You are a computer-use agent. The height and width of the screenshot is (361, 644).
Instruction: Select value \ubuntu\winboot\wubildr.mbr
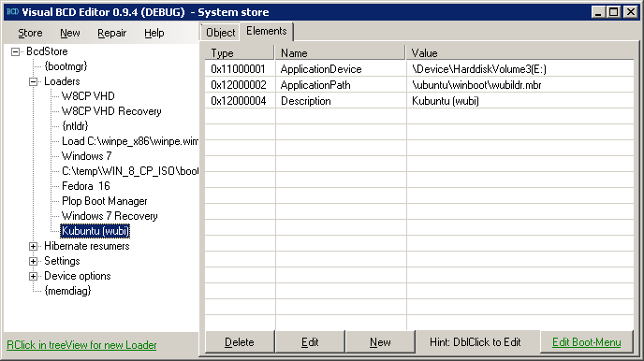[520, 85]
